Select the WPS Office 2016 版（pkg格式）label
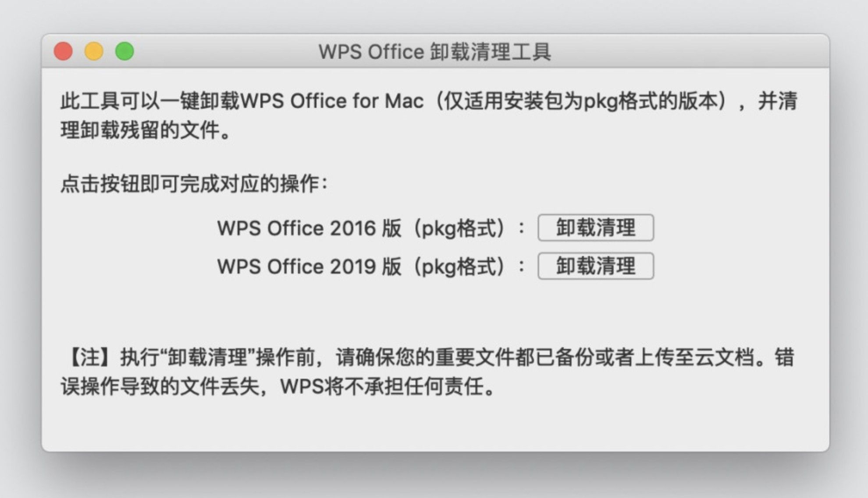 click(x=363, y=228)
